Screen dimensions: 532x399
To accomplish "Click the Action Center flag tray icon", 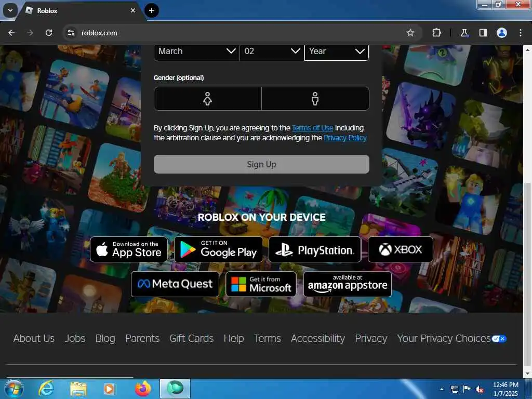I will click(x=467, y=389).
